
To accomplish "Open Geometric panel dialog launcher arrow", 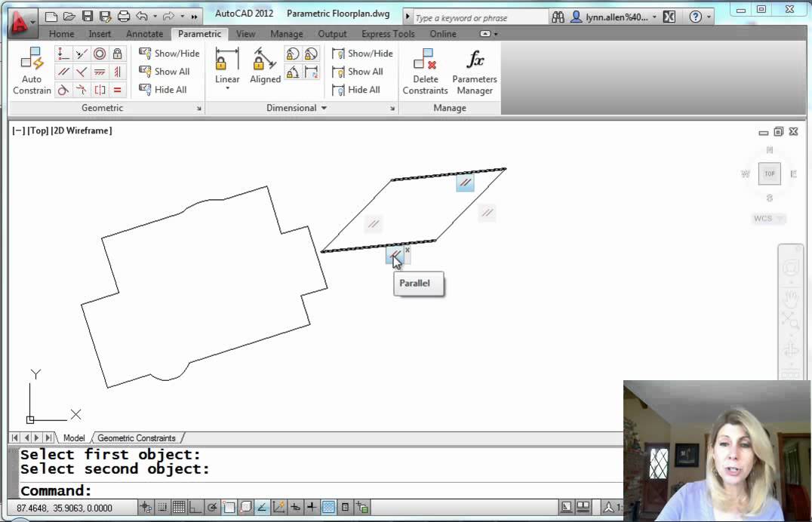I will pos(199,109).
